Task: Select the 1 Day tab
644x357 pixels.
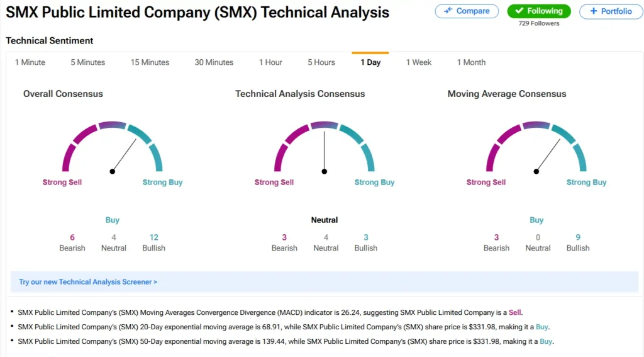Action: tap(370, 62)
